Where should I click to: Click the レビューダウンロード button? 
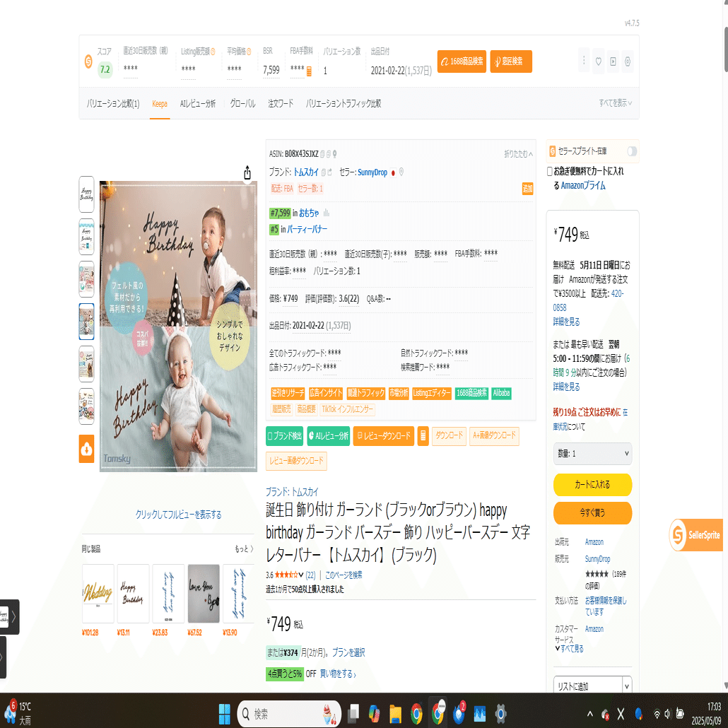(x=384, y=436)
